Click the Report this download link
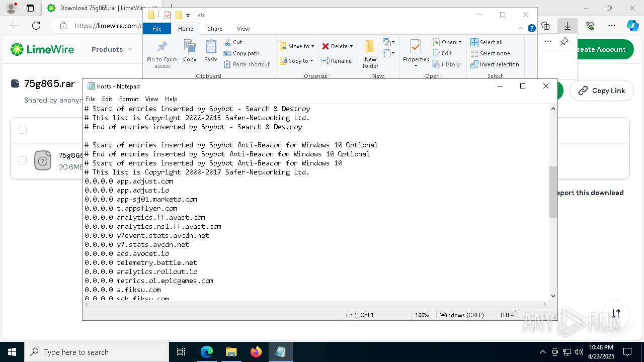The width and height of the screenshot is (644, 362). [589, 193]
